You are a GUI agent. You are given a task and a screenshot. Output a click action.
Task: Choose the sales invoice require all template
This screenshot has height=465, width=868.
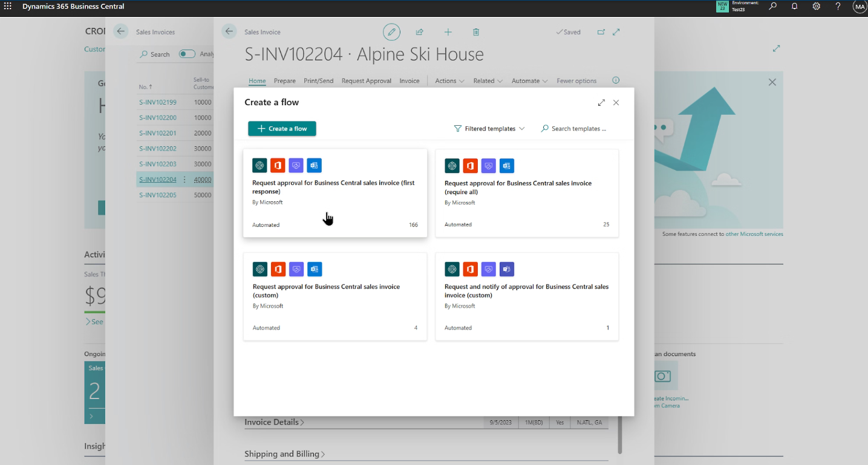(527, 193)
